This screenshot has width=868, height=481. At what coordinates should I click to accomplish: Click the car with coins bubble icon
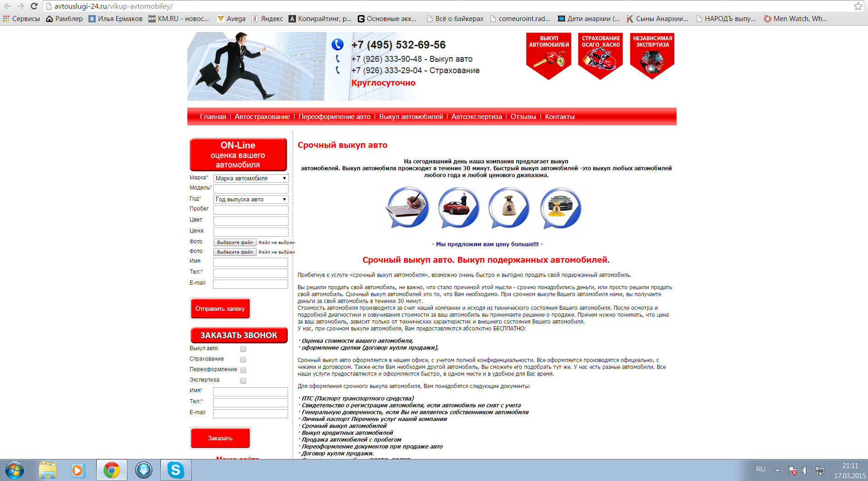coord(561,208)
